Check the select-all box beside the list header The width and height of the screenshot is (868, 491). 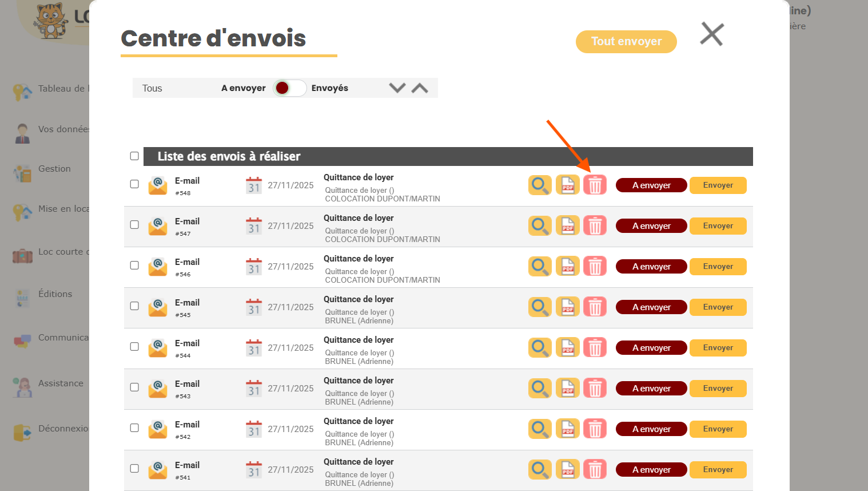(134, 156)
